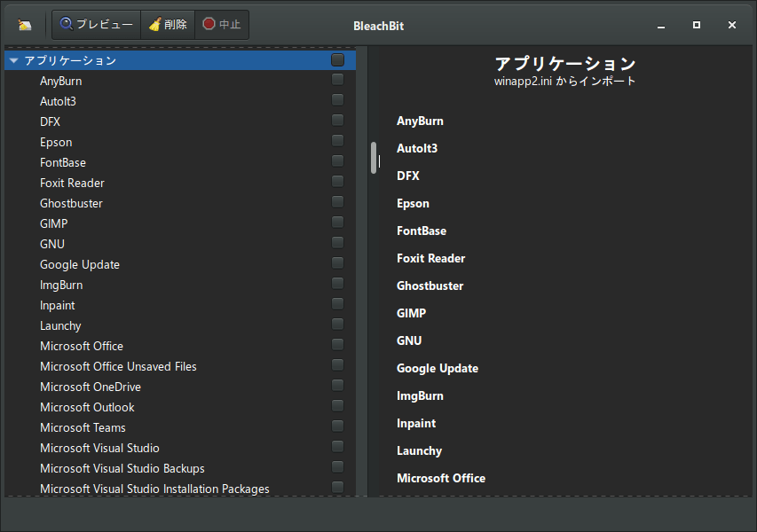The width and height of the screenshot is (757, 532).
Task: Check the Microsoft OneDrive checkbox
Action: pos(337,386)
